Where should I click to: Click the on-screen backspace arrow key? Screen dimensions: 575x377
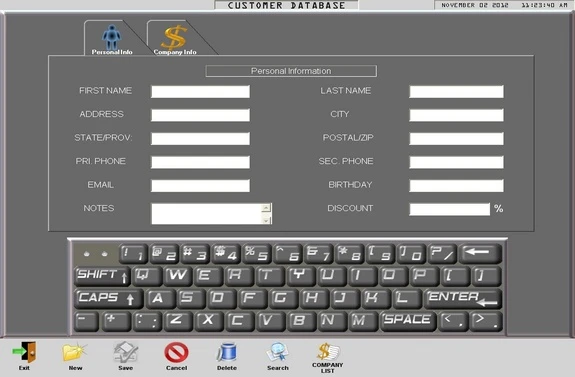(480, 253)
